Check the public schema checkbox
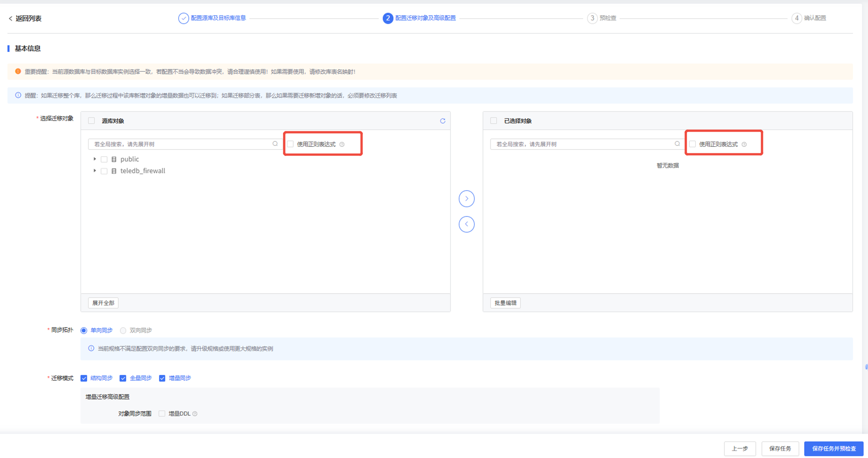868x458 pixels. [104, 159]
